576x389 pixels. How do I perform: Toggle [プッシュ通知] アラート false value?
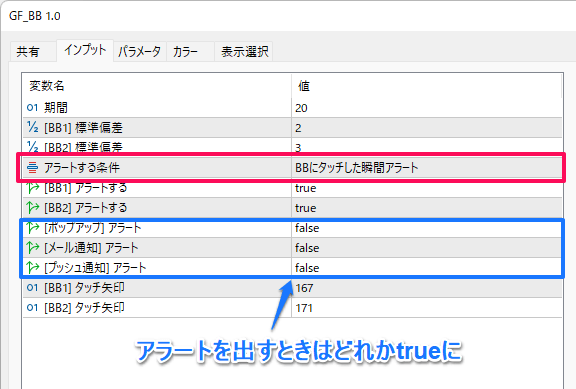point(427,268)
